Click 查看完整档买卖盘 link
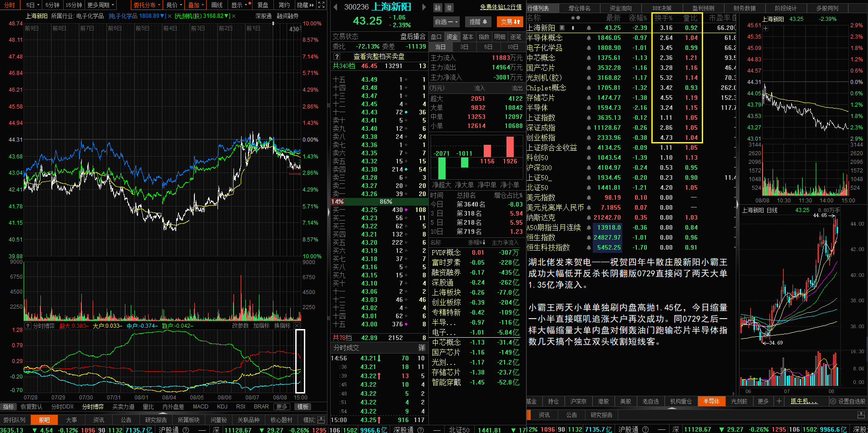Screen dimensions: 868x433 tap(379, 57)
